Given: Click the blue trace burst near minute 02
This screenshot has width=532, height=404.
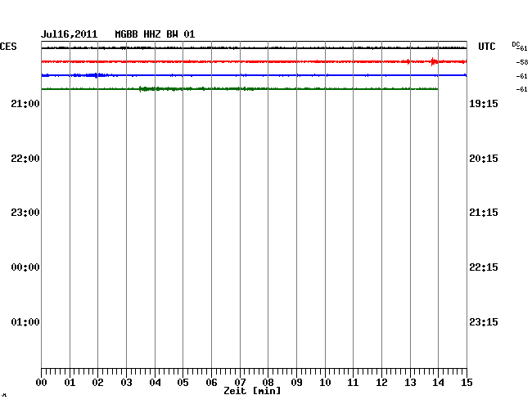Looking at the screenshot, I should coord(96,75).
